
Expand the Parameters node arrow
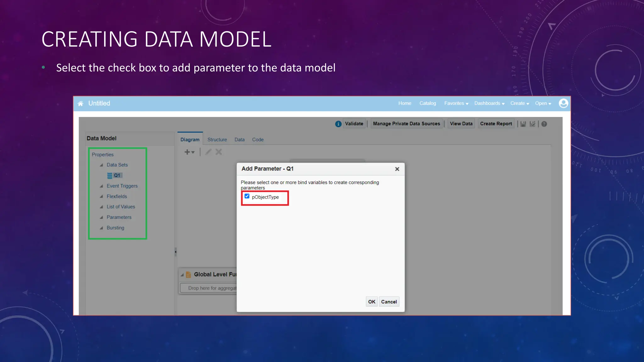101,217
